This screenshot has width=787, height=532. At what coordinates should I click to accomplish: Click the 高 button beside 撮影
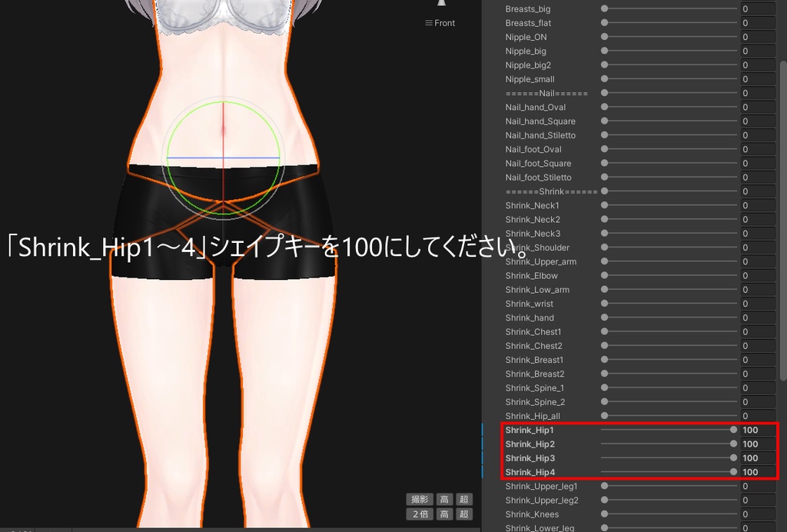[444, 500]
